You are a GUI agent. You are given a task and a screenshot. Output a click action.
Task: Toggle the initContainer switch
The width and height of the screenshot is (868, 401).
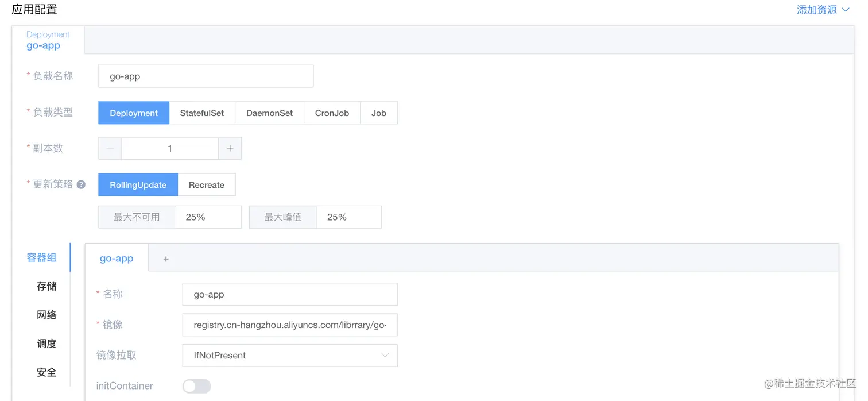(196, 386)
